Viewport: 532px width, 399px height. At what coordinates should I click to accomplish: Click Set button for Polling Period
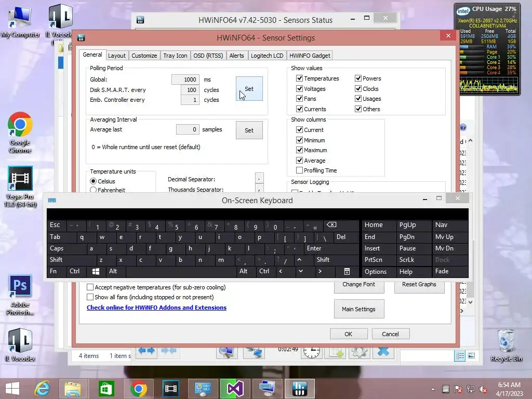(x=249, y=88)
